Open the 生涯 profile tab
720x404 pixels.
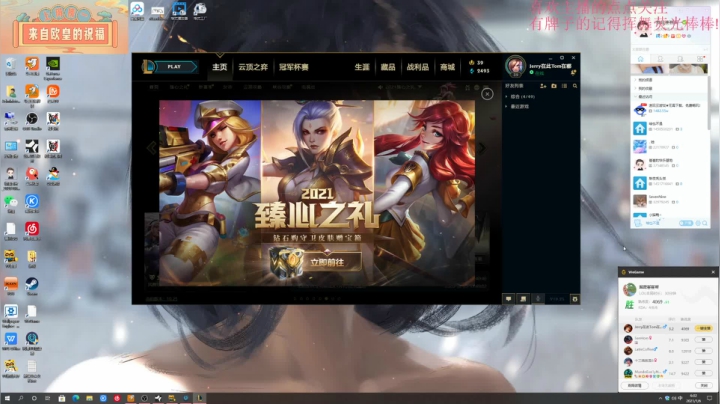click(x=362, y=67)
